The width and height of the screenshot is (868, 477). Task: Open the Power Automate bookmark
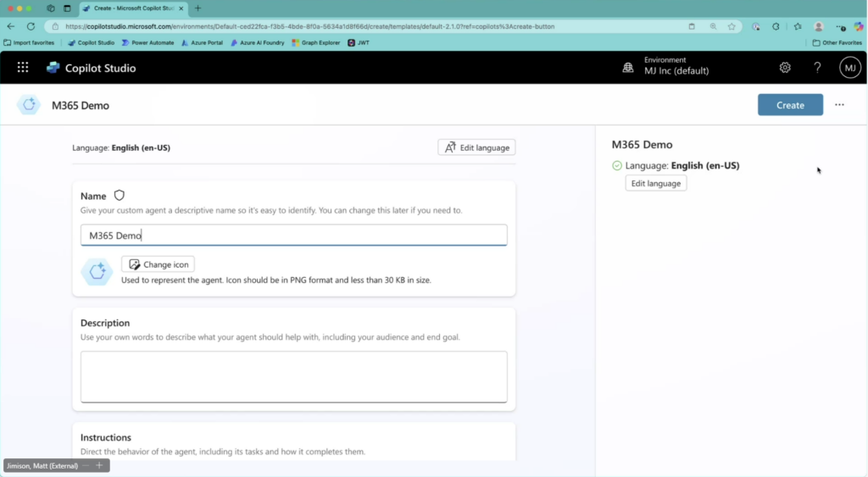point(147,42)
